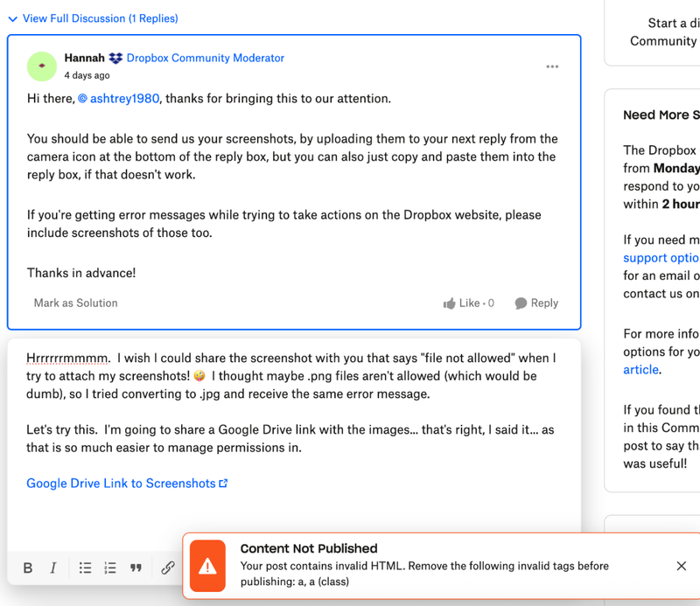The image size is (700, 606).
Task: Open Hannah's profile avatar
Action: pos(42,66)
